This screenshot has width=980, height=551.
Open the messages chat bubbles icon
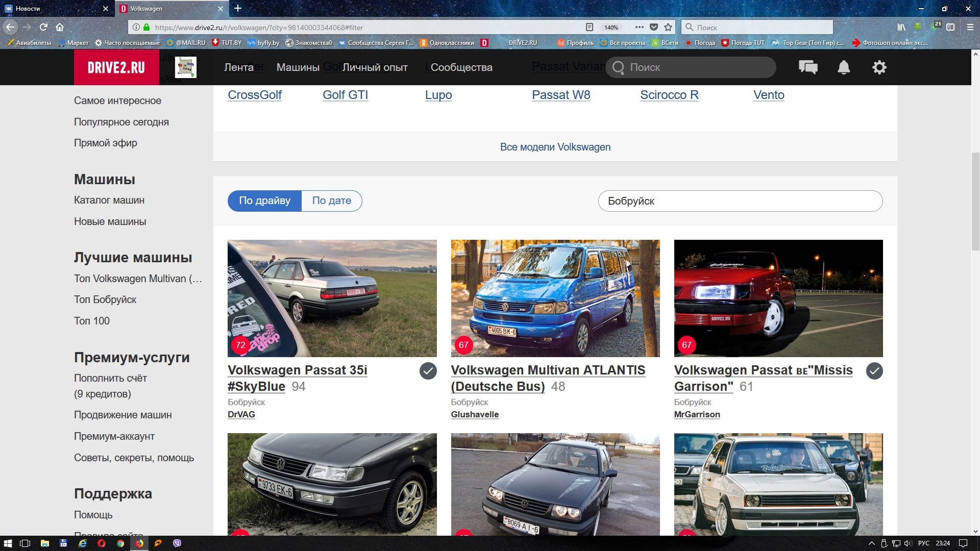pyautogui.click(x=808, y=67)
